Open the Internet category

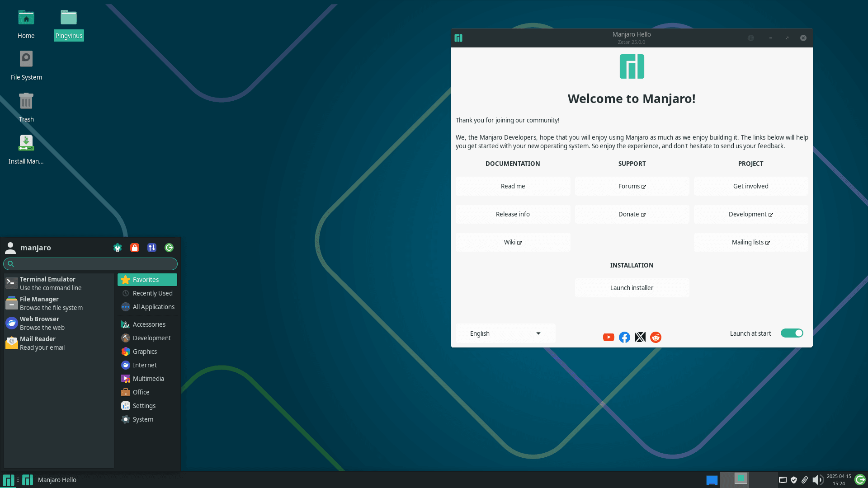pyautogui.click(x=147, y=365)
